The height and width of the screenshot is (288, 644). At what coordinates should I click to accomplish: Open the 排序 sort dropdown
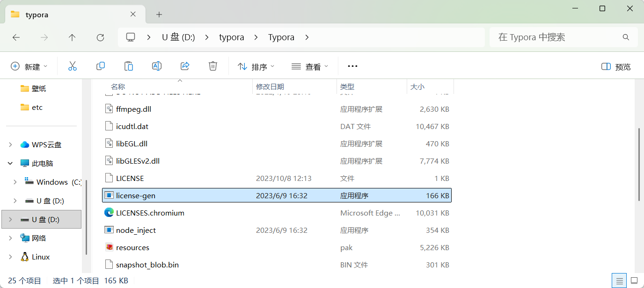point(256,67)
